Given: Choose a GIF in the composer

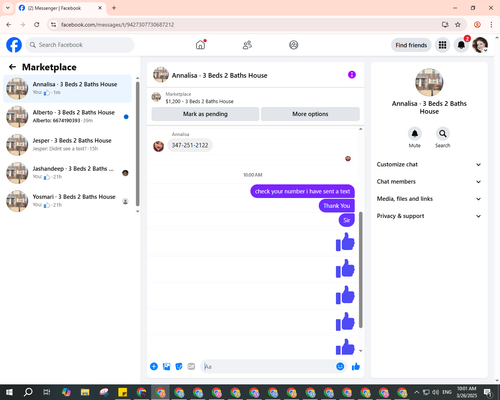Looking at the screenshot, I should 191,367.
